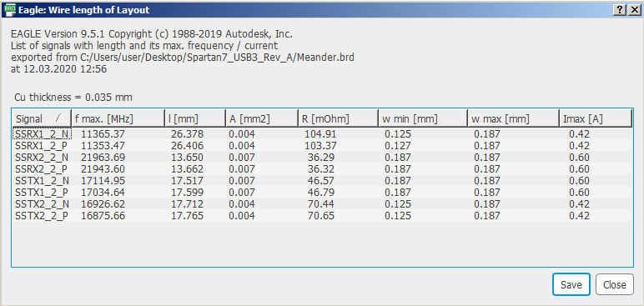Click the Imax [A] column header
644x306 pixels.
595,119
